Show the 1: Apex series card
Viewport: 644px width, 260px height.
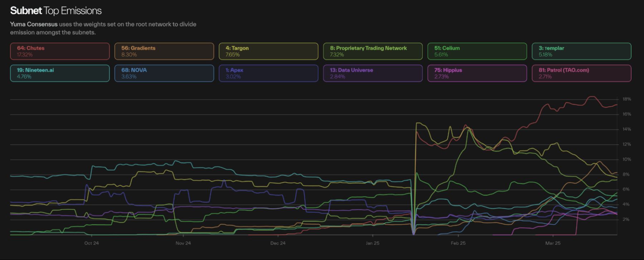point(268,73)
